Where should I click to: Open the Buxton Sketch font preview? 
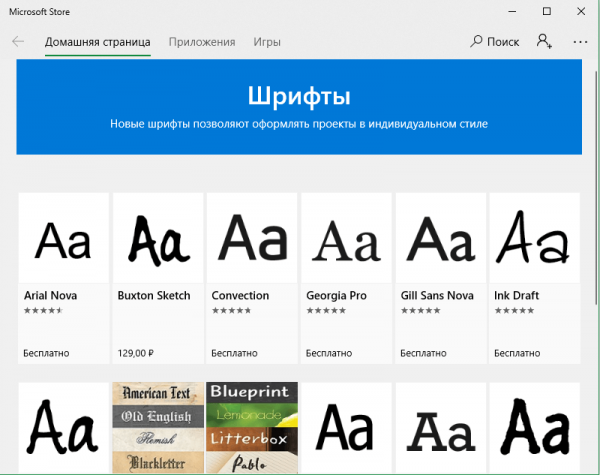[158, 238]
